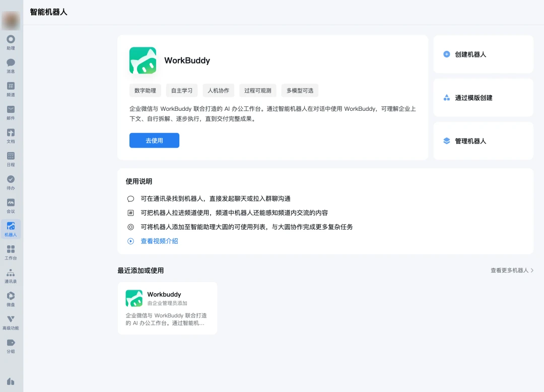Open 通讯录 contacts in the sidebar

(11, 276)
